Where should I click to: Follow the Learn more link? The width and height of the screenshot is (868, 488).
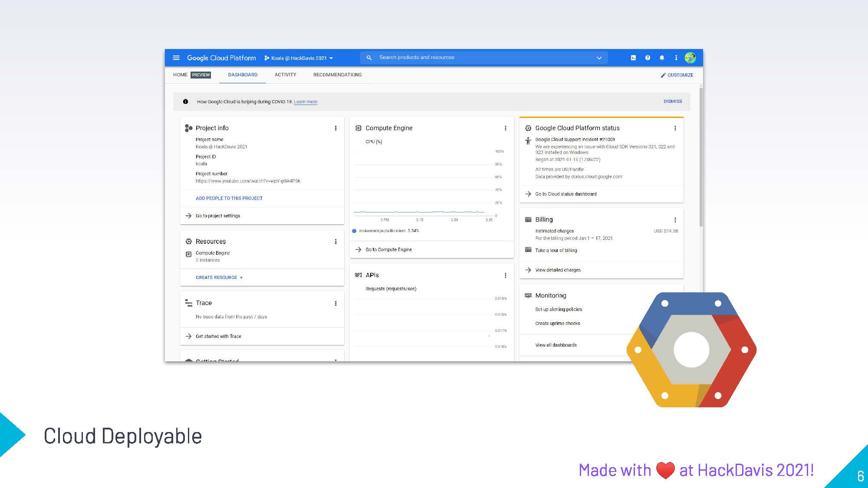click(x=305, y=102)
